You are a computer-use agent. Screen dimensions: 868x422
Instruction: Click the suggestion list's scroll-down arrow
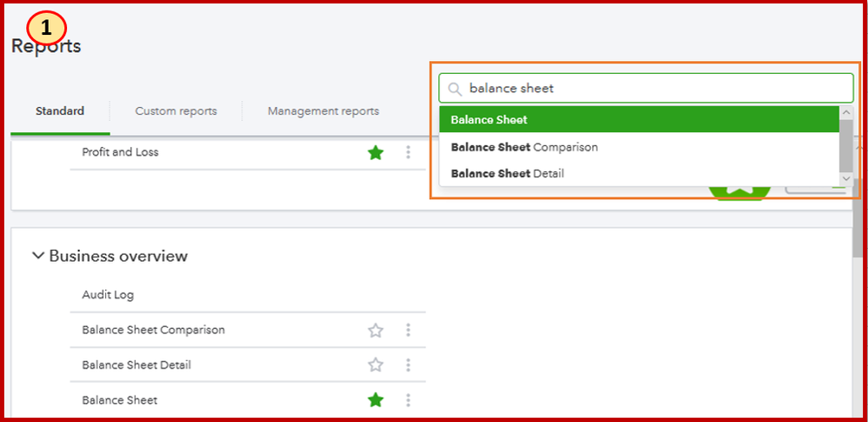pyautogui.click(x=845, y=178)
